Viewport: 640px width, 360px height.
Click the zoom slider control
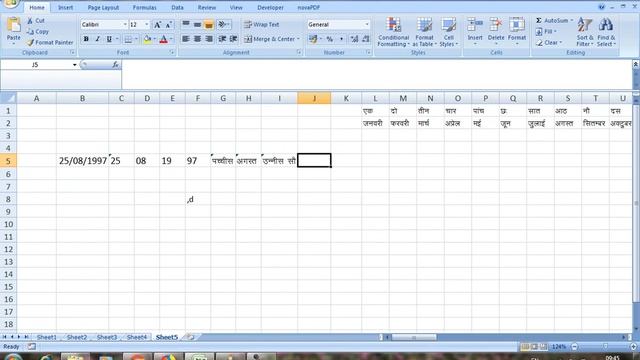pos(605,347)
